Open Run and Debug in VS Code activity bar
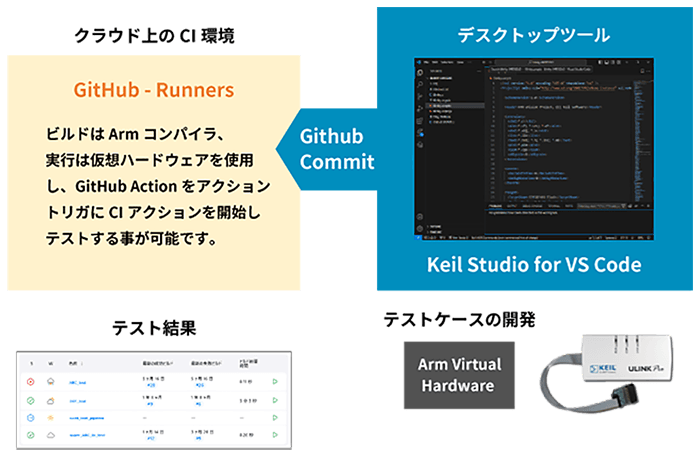The height and width of the screenshot is (457, 700). click(x=420, y=109)
